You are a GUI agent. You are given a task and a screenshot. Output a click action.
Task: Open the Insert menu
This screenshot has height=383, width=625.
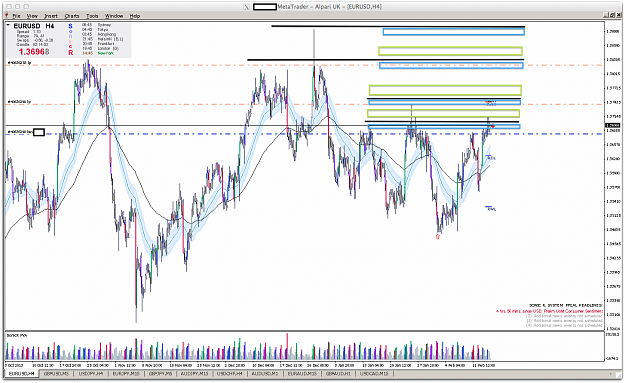51,16
